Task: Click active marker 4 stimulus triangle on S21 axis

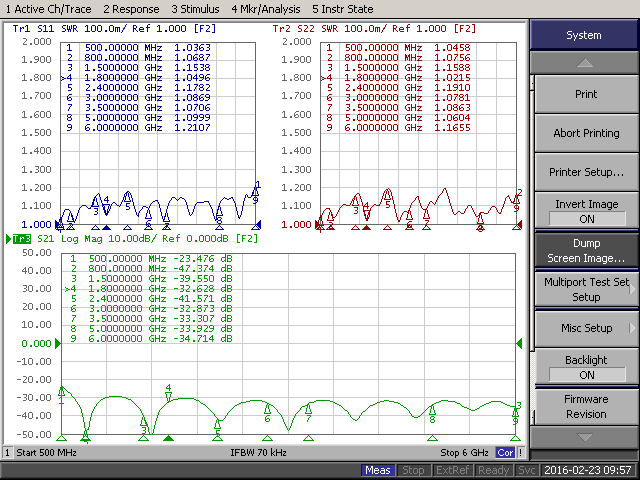Action: [168, 438]
